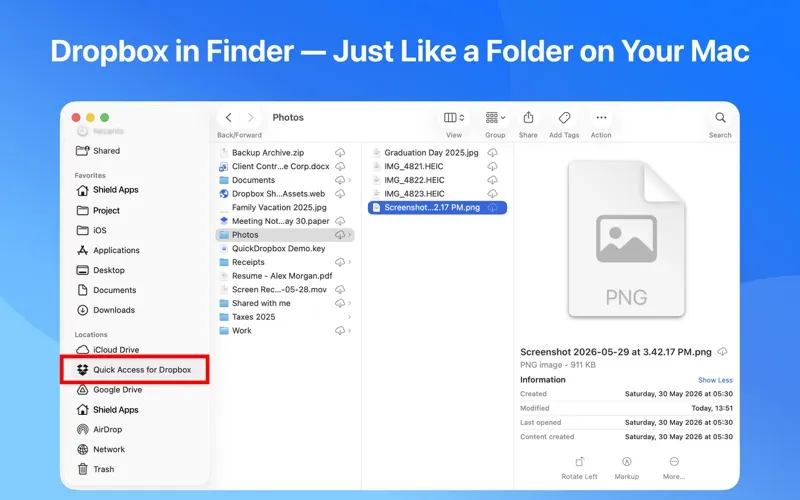Image resolution: width=800 pixels, height=500 pixels.
Task: Select Screenshot...2.17 PM.png row
Action: click(437, 208)
